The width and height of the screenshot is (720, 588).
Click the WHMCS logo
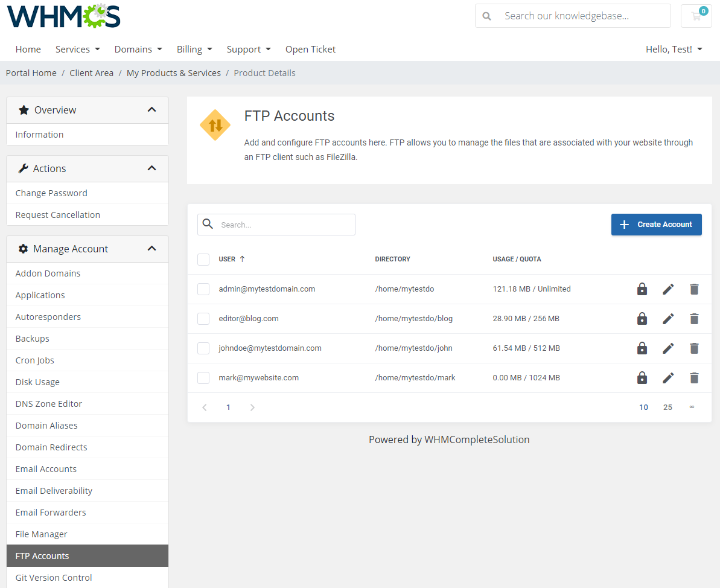[x=63, y=16]
